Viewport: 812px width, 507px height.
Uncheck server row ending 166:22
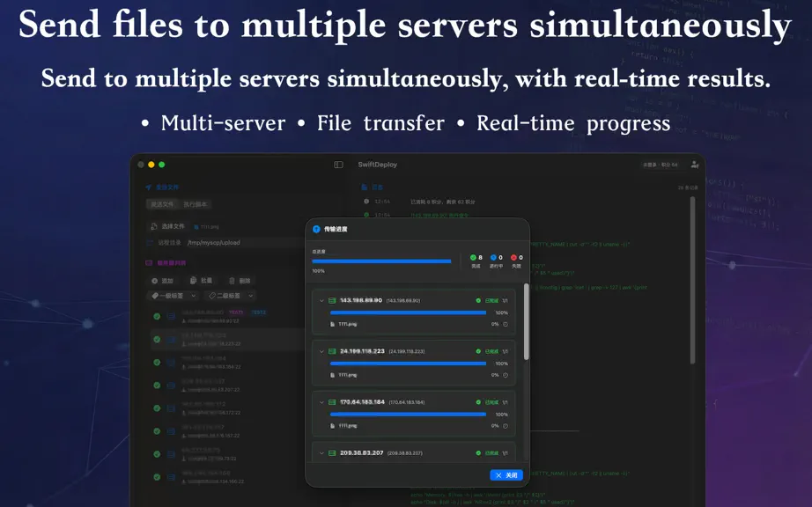point(157,477)
